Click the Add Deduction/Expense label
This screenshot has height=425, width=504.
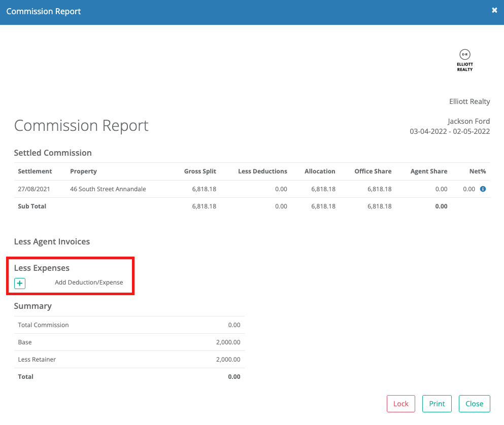[x=89, y=282]
